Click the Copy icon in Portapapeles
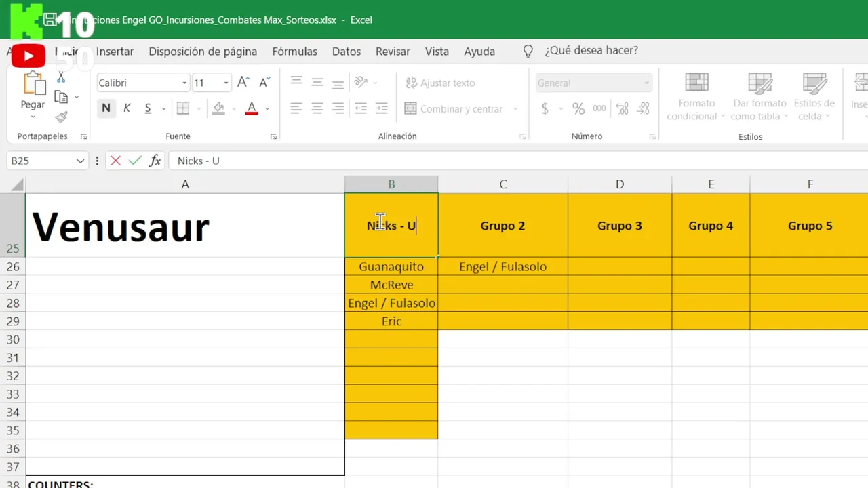This screenshot has height=488, width=868. (x=61, y=97)
